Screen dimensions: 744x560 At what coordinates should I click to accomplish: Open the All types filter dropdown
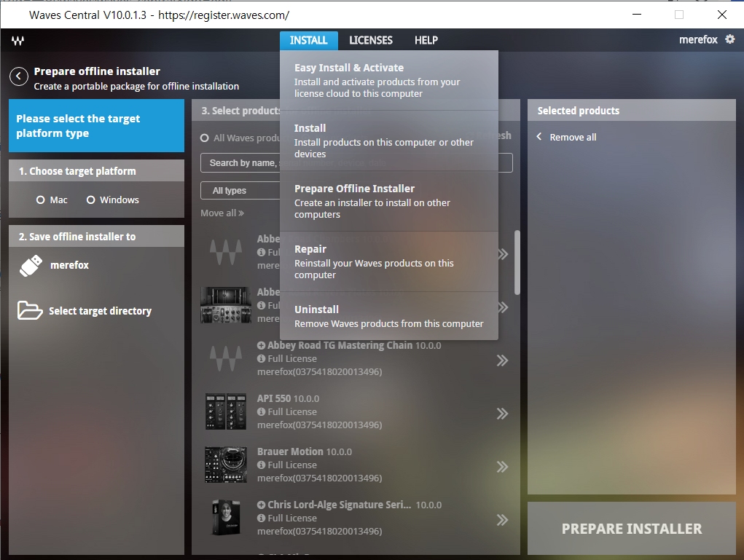[x=239, y=191]
